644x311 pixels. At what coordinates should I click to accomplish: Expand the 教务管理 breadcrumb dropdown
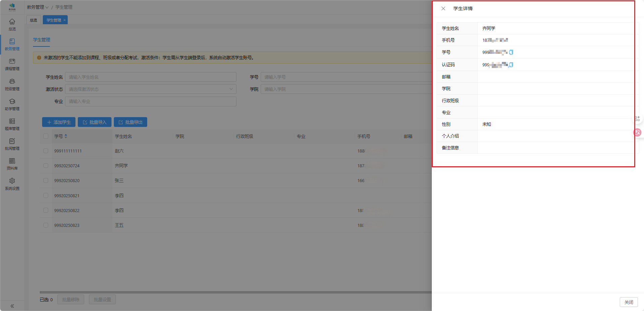pos(38,7)
